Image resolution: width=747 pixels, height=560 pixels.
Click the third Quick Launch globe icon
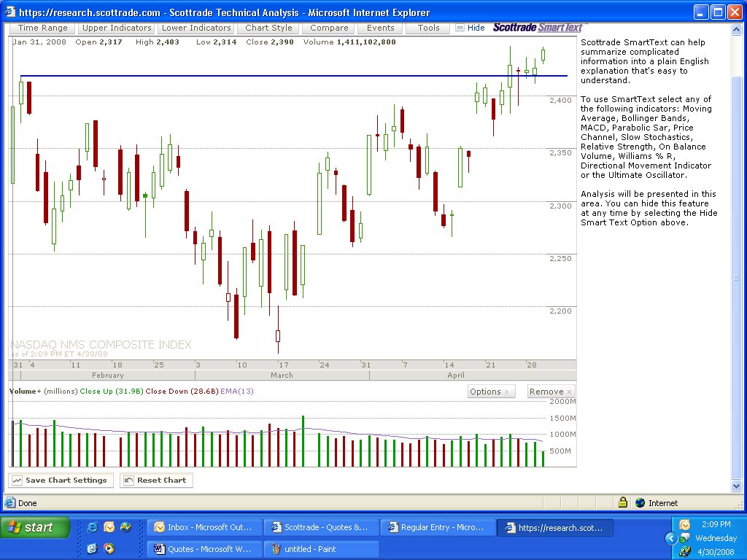125,526
